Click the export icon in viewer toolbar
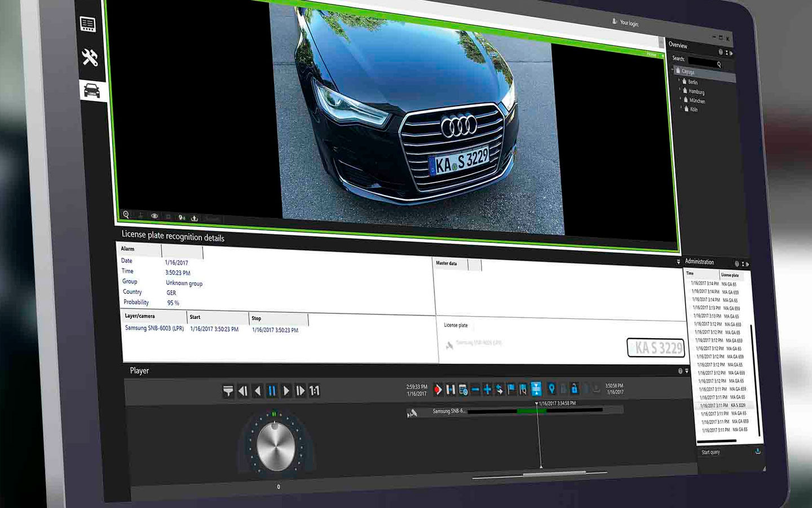 point(195,218)
